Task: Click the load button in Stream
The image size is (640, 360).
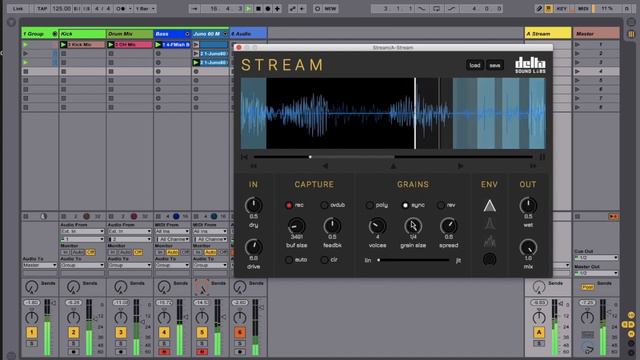Action: [475, 65]
